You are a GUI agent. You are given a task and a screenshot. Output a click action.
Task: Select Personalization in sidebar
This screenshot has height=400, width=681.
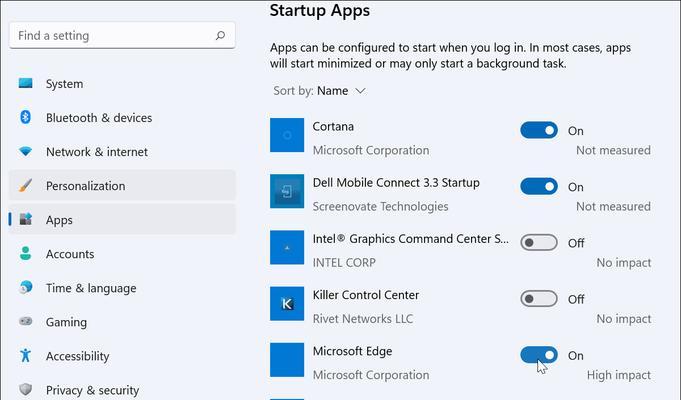pyautogui.click(x=122, y=185)
